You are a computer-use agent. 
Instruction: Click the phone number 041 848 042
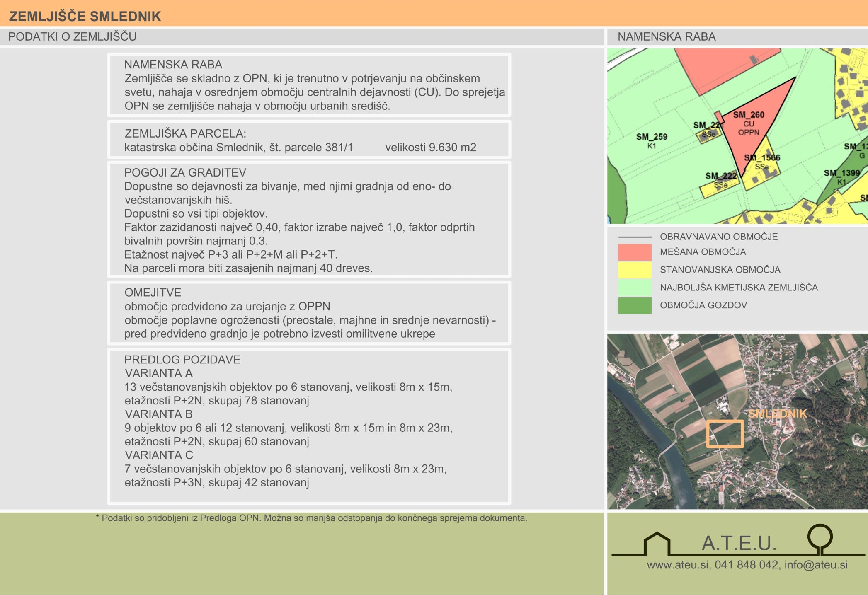tap(746, 565)
